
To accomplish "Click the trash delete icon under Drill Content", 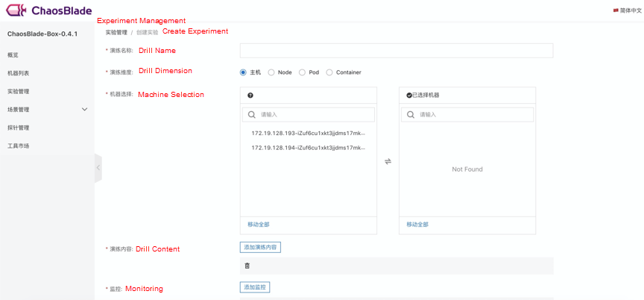I will 247,266.
